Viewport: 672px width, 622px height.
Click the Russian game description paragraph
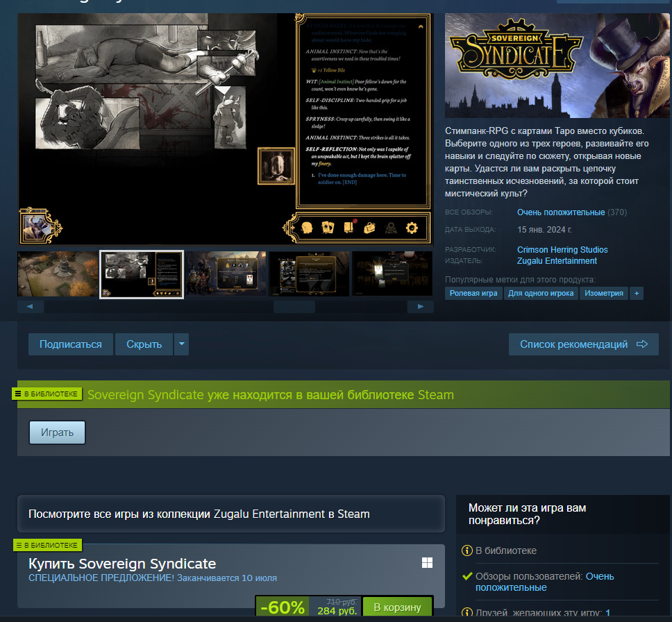[547, 162]
